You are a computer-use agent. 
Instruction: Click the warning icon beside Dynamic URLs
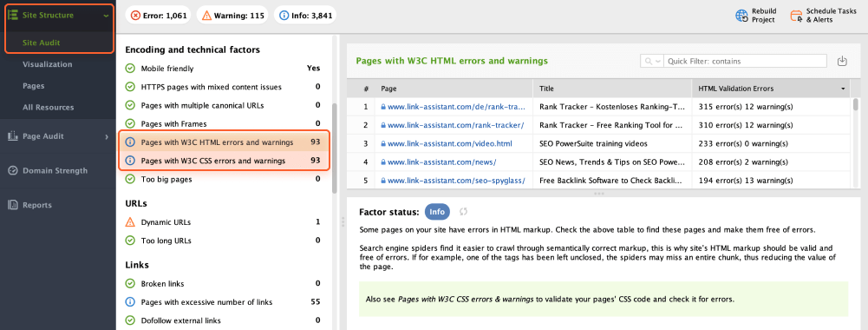(x=130, y=222)
